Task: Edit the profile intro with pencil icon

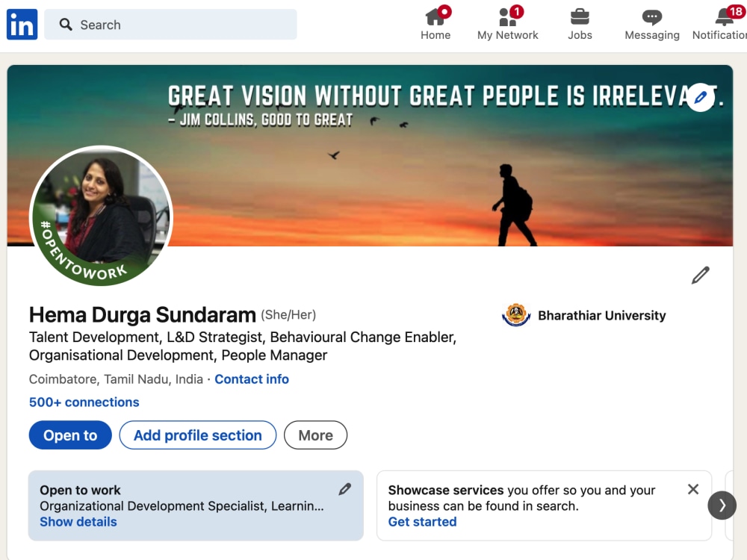Action: (x=701, y=276)
